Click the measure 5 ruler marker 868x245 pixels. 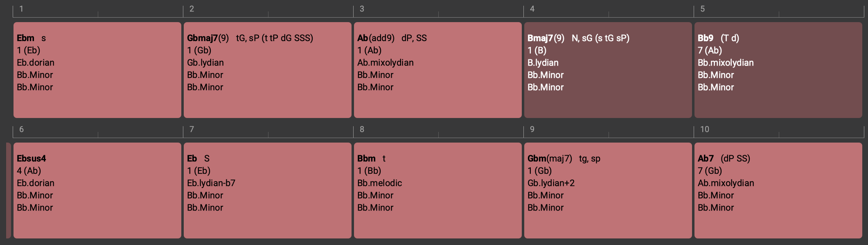coord(702,9)
